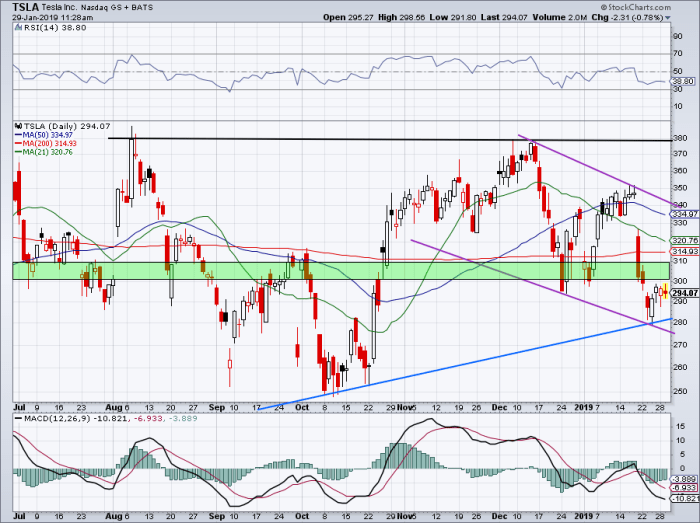Click the 2019 date label on price axis
Viewport: 700px width, 523px height.
click(x=583, y=407)
